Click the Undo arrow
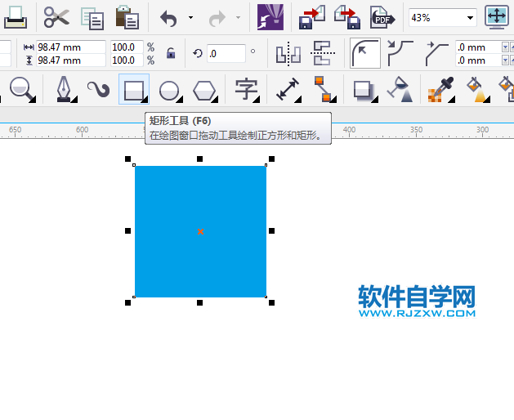Image resolution: width=514 pixels, height=420 pixels. [x=168, y=18]
